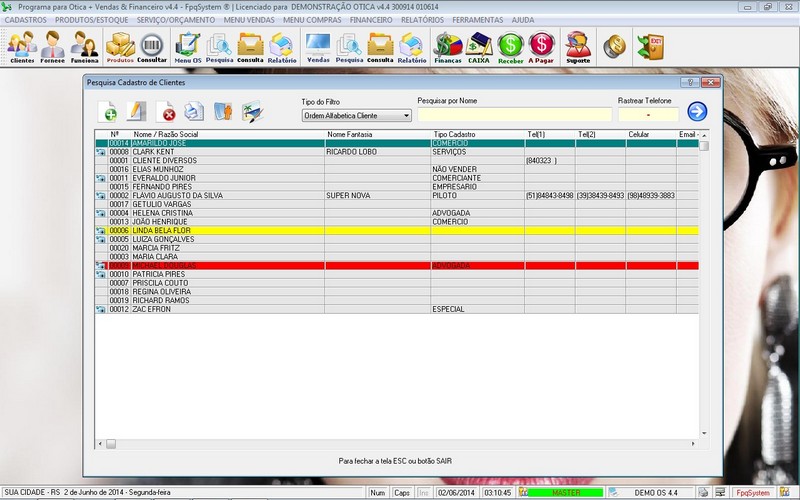Select the HELENA CRISTINA row
The width and height of the screenshot is (800, 500).
click(x=397, y=213)
